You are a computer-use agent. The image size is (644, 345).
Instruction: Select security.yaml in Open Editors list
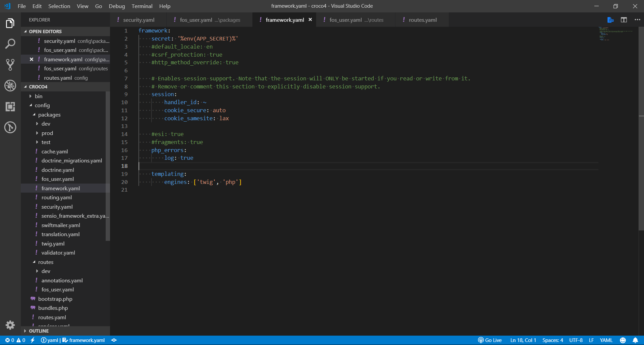tap(65, 41)
